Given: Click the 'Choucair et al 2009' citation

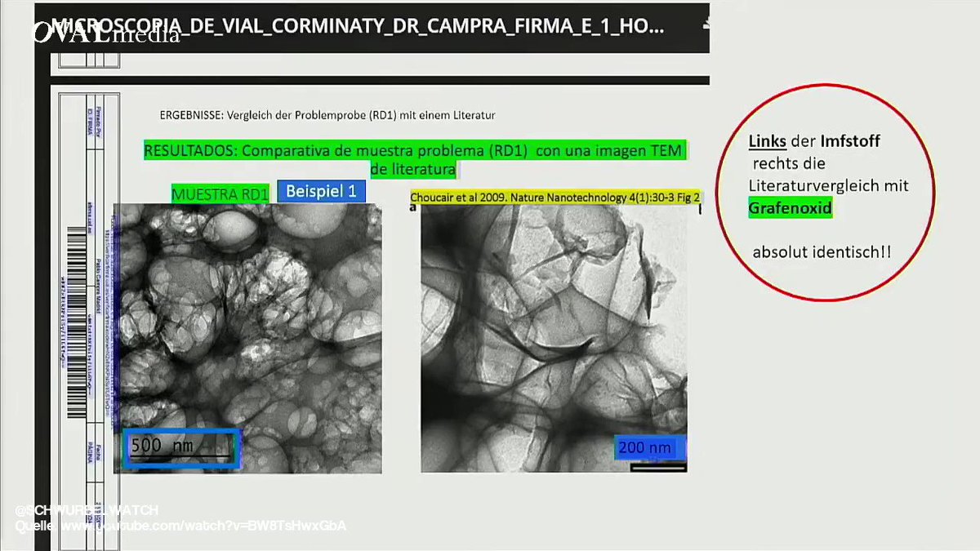Looking at the screenshot, I should pos(555,198).
